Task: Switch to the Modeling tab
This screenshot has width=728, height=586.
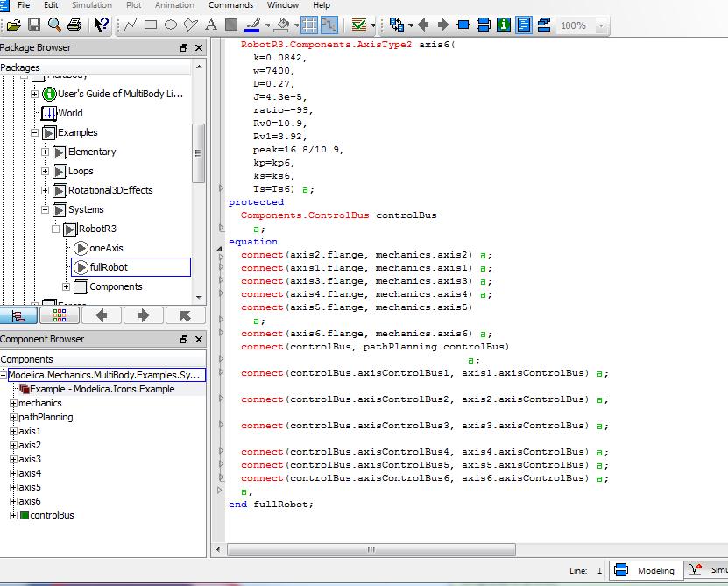Action: click(646, 571)
